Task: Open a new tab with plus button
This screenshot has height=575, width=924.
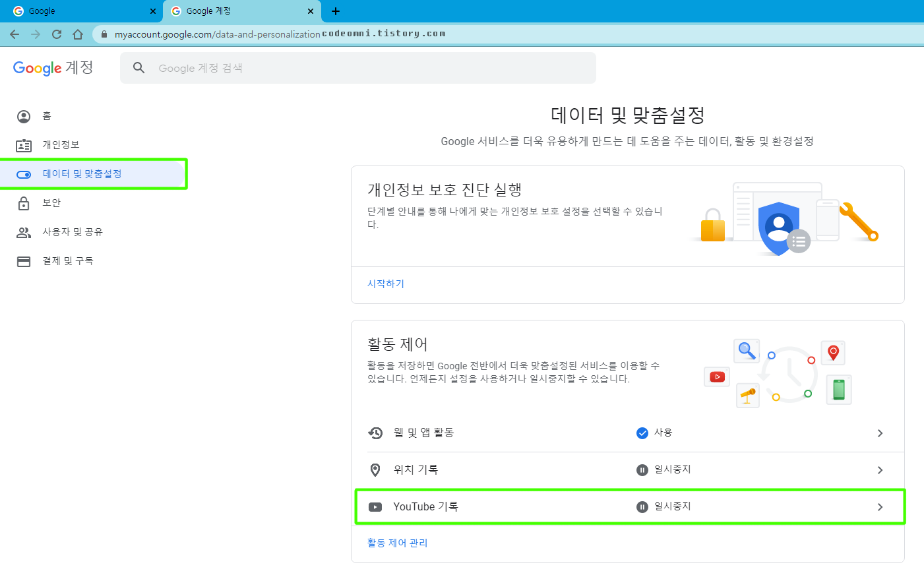Action: point(336,11)
